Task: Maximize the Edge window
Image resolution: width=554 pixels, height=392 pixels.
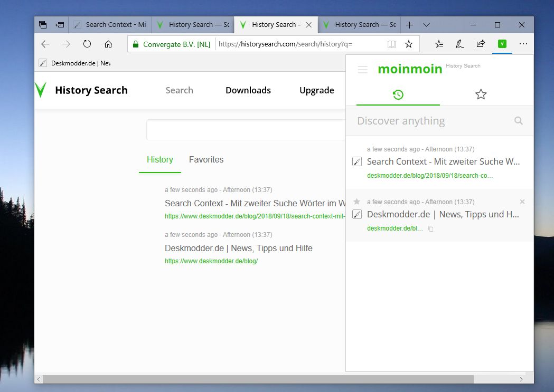Action: [x=497, y=25]
